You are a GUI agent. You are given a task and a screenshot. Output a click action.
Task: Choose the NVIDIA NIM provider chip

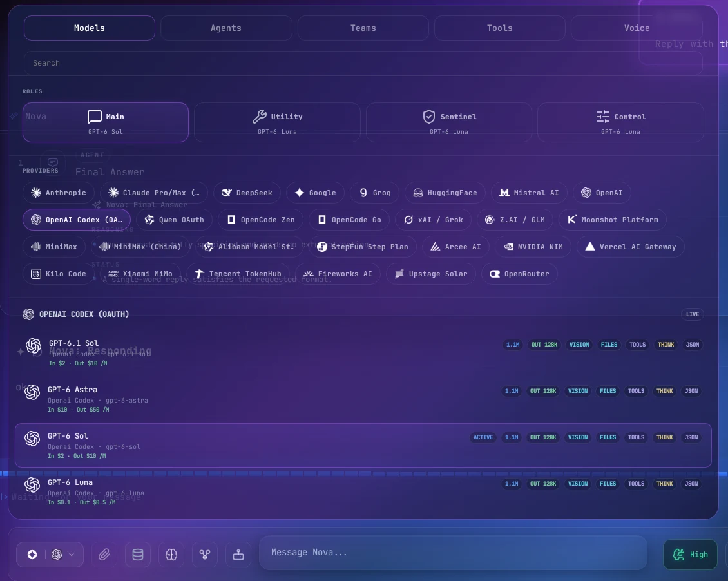tap(533, 247)
